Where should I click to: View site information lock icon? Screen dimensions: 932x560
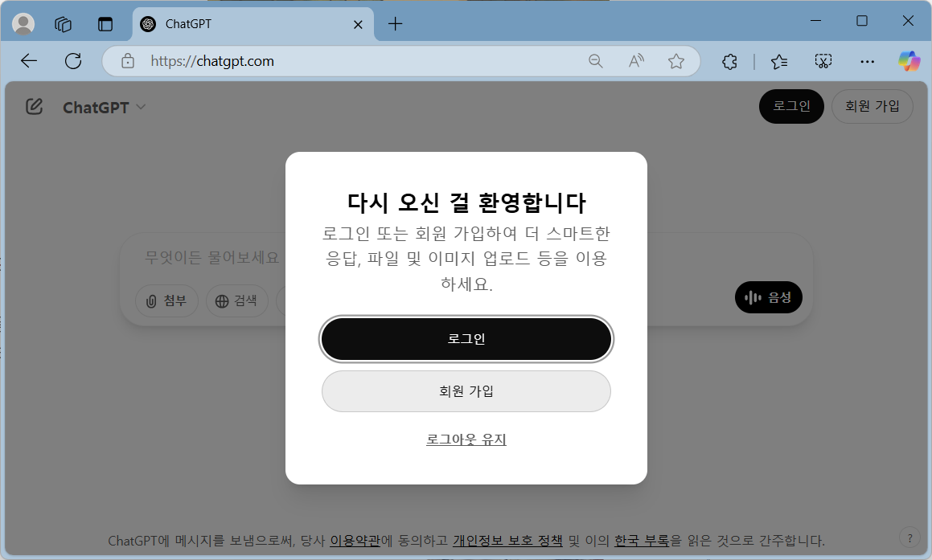click(127, 60)
